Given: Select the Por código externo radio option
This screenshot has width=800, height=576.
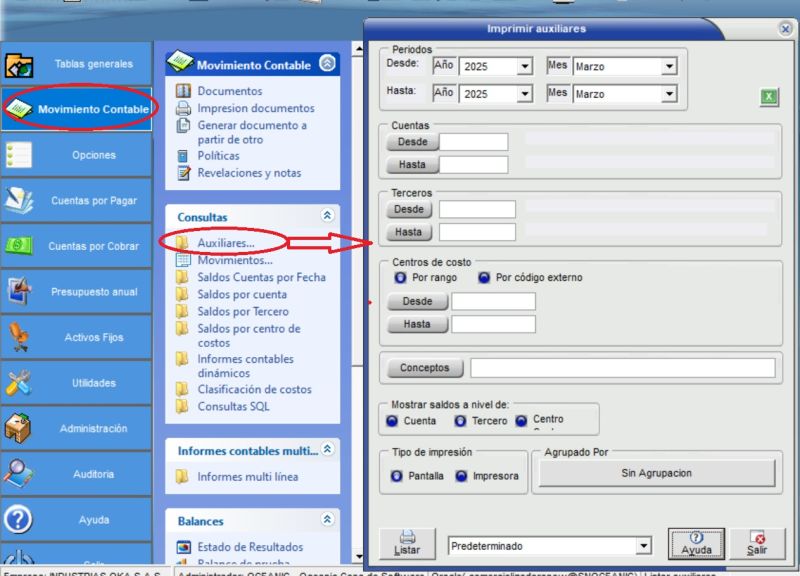Looking at the screenshot, I should point(485,277).
